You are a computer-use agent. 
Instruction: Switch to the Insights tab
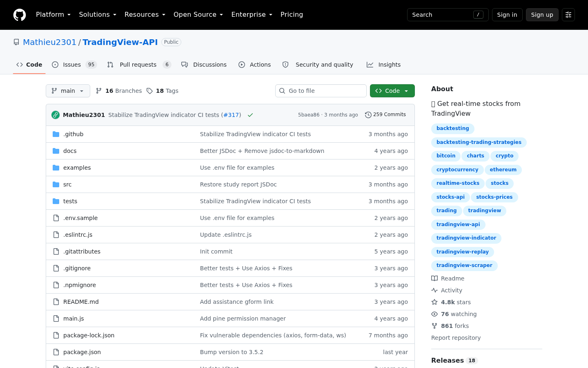pyautogui.click(x=383, y=65)
